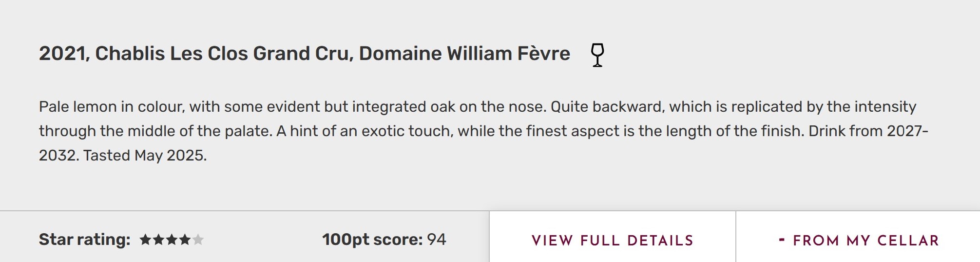The height and width of the screenshot is (262, 980).
Task: Click the 100pt score label
Action: pos(372,240)
